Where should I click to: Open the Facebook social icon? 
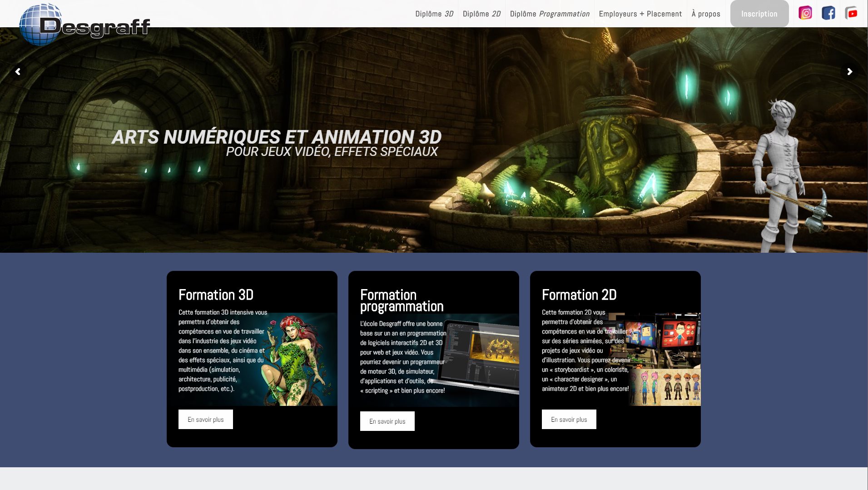(x=828, y=13)
